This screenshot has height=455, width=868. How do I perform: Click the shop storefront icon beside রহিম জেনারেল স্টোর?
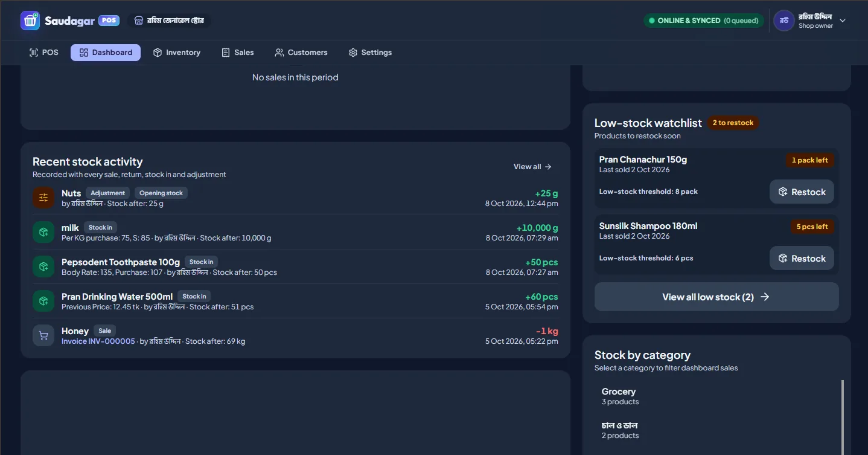(139, 21)
